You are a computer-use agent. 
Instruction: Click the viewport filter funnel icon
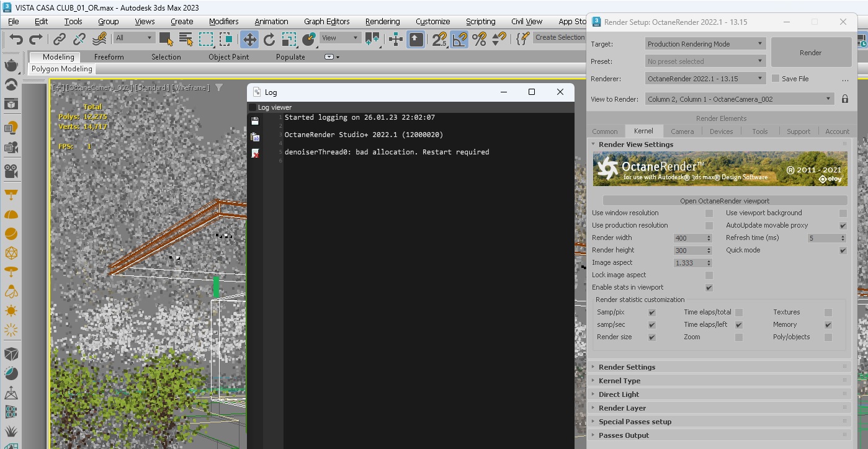tap(218, 87)
